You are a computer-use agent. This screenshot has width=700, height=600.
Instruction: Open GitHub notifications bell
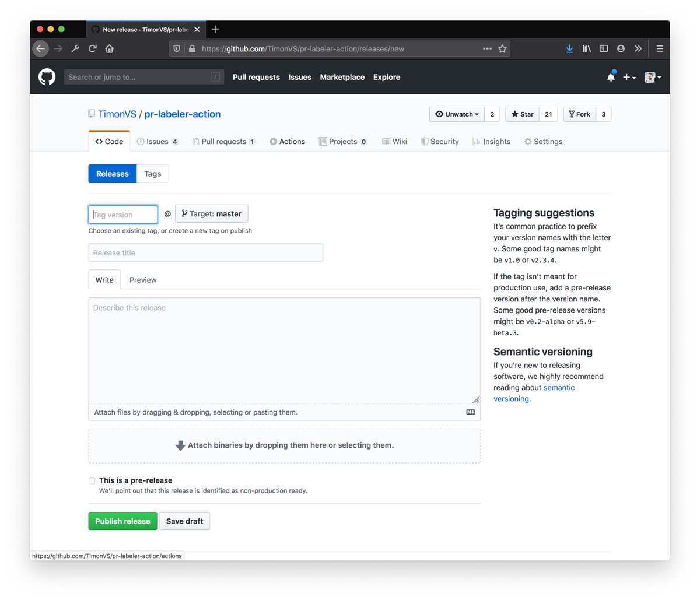tap(611, 77)
